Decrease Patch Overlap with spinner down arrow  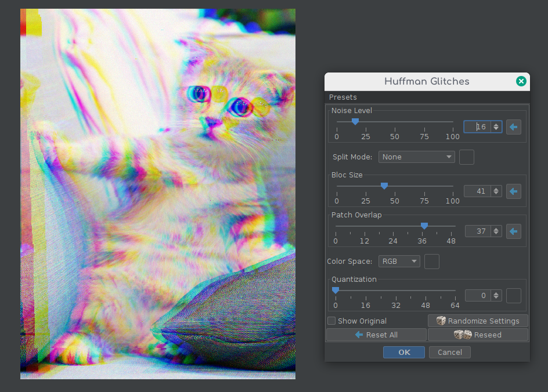pos(496,234)
